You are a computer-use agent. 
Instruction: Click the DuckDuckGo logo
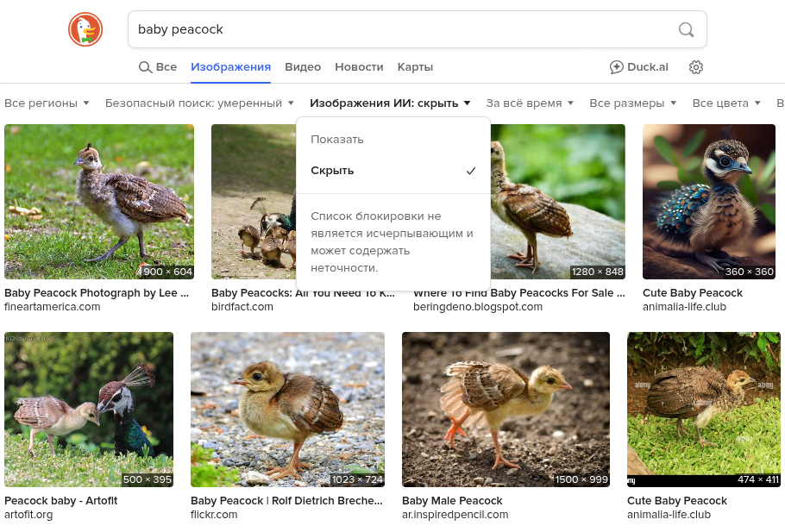click(x=85, y=30)
